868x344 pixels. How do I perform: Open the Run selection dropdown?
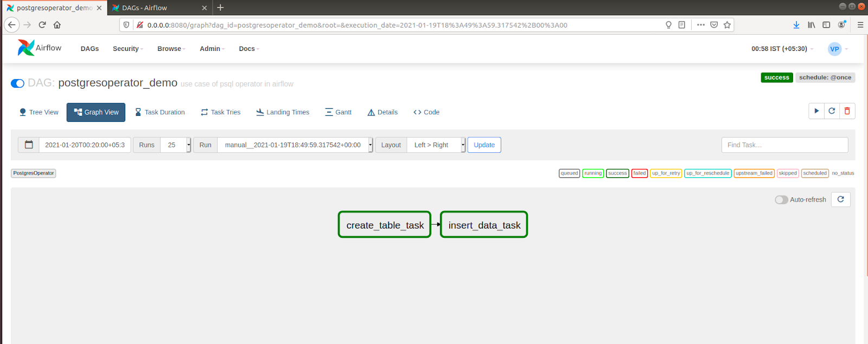tap(295, 145)
